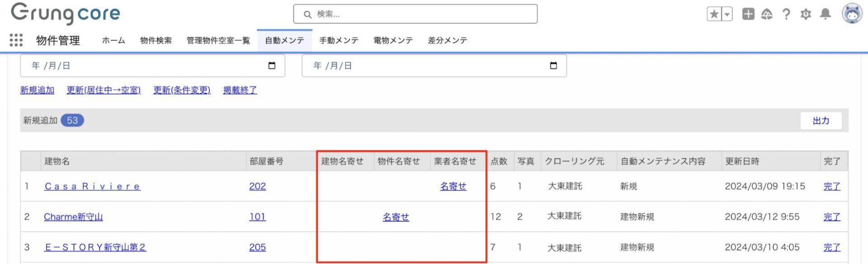Click the favorites star icon

pos(714,14)
